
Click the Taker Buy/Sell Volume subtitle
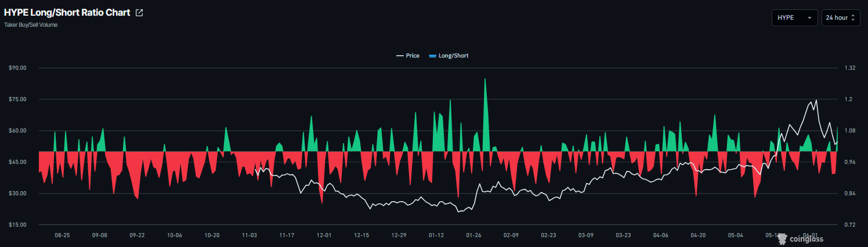click(x=31, y=25)
